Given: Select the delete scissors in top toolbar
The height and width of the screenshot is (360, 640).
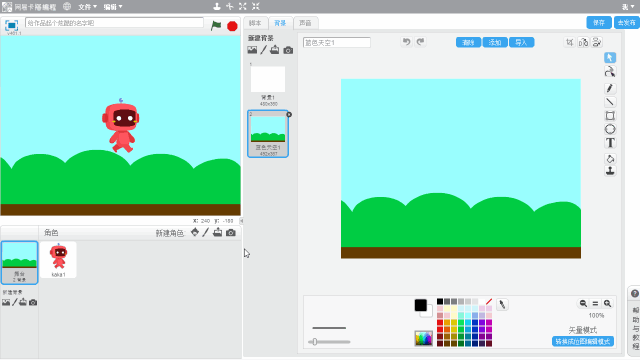Looking at the screenshot, I should coord(230,6).
